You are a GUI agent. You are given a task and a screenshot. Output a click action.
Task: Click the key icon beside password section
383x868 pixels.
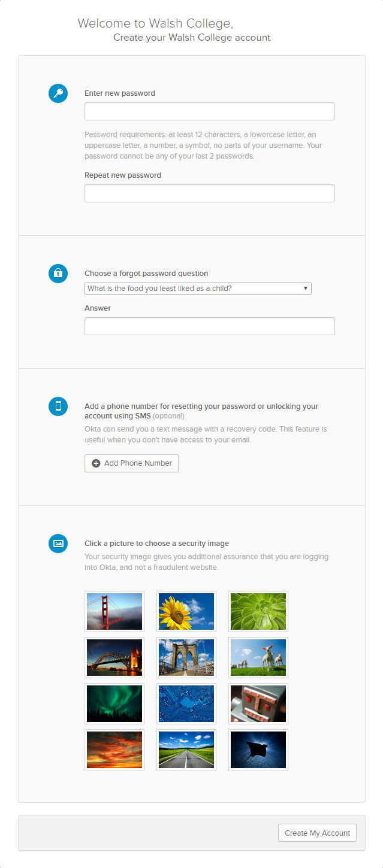(58, 93)
